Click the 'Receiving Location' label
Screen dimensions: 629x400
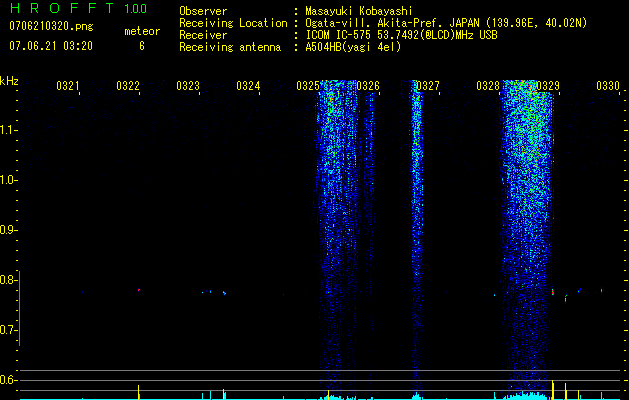pyautogui.click(x=233, y=23)
